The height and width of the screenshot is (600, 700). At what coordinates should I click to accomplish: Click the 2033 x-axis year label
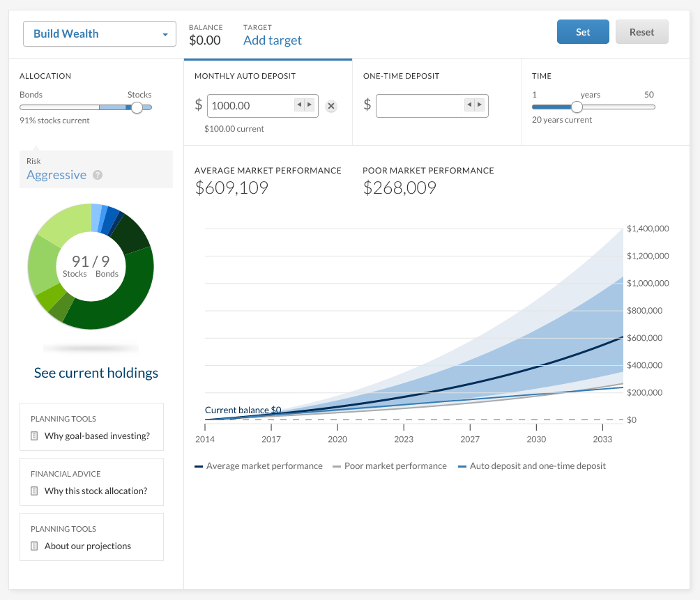click(602, 440)
